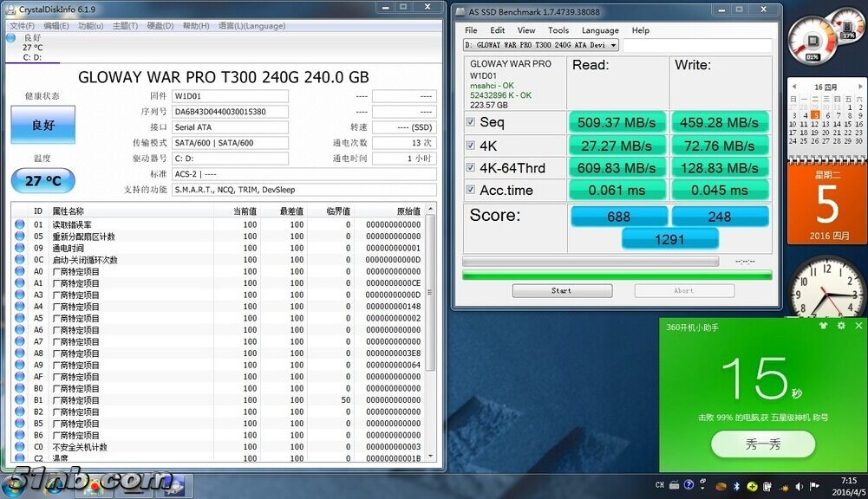Uncheck the Seq benchmark checkbox

[471, 123]
